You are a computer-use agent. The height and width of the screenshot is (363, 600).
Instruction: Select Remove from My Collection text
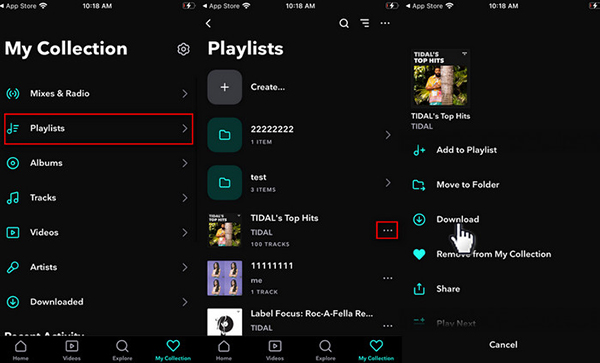[x=494, y=254]
